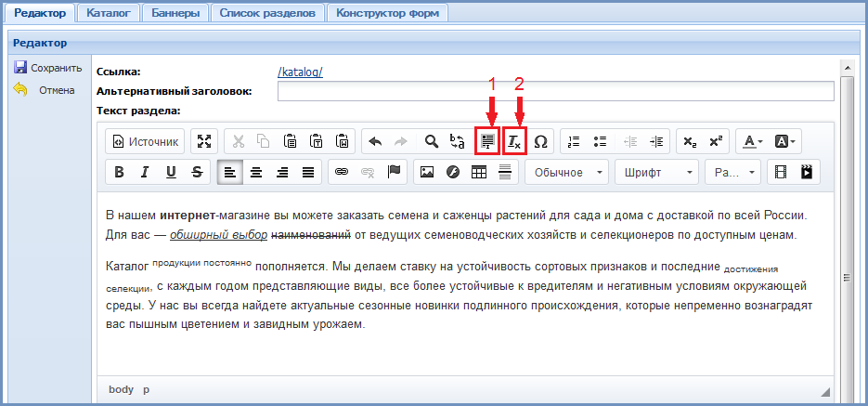Click the Remove Format icon
The width and height of the screenshot is (868, 406).
[513, 141]
